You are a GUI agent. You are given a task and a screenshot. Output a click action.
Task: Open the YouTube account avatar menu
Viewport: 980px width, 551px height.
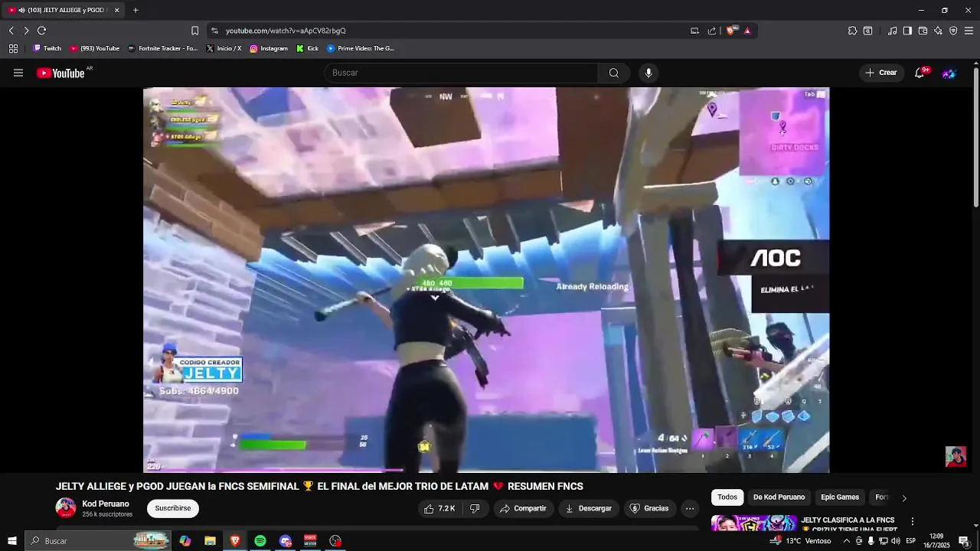click(949, 73)
